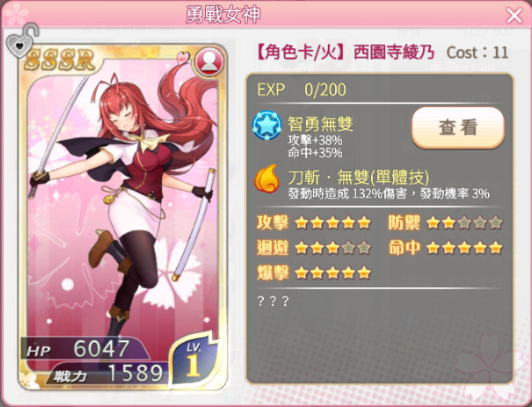Click the blue star skill icon
This screenshot has width=532, height=407.
[267, 126]
